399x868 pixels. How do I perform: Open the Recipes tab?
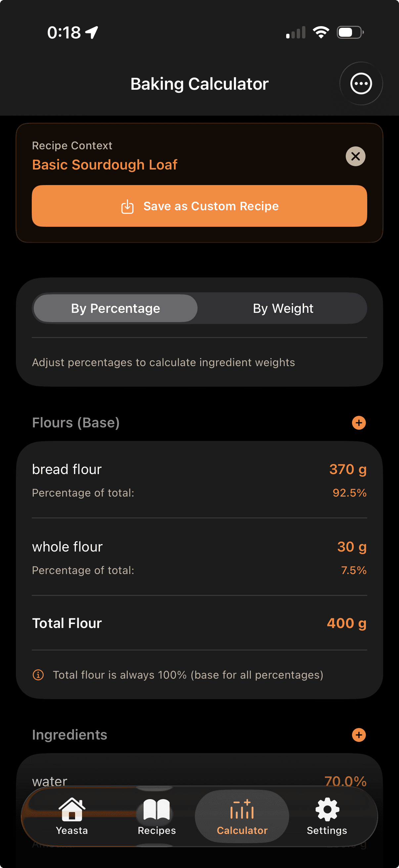point(156,816)
